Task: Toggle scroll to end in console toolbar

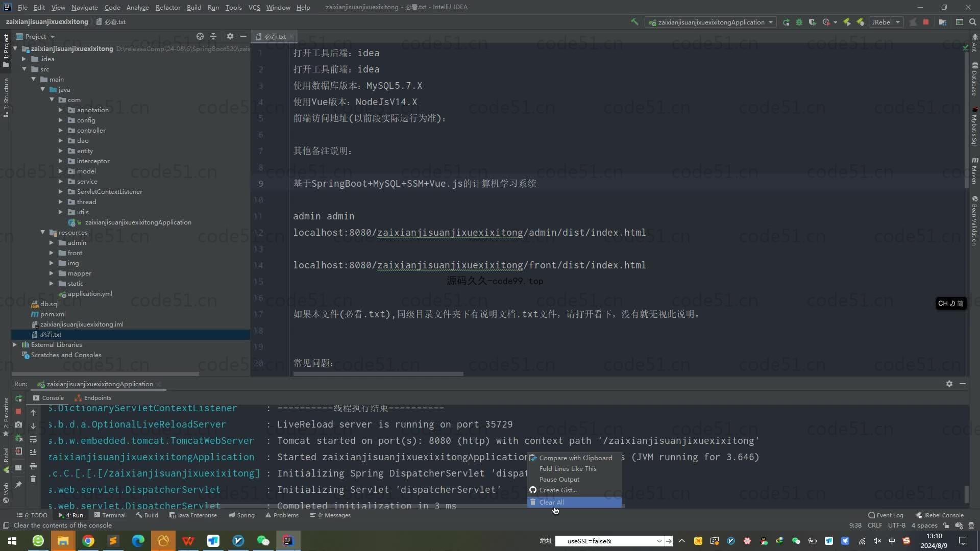Action: (33, 453)
